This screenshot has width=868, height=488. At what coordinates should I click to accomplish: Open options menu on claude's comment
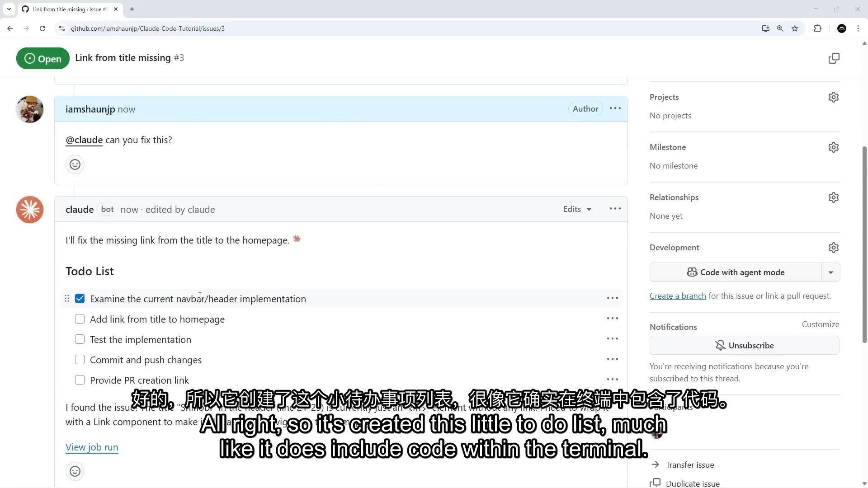coord(615,209)
